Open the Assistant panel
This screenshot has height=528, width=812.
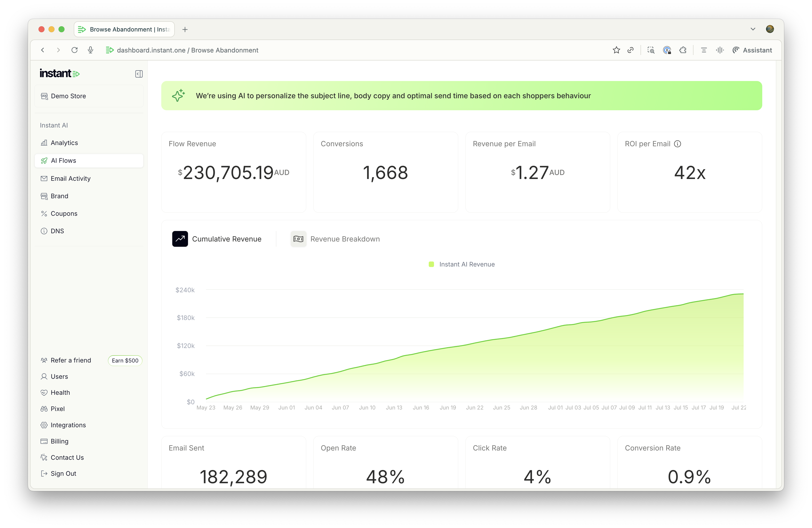point(752,50)
